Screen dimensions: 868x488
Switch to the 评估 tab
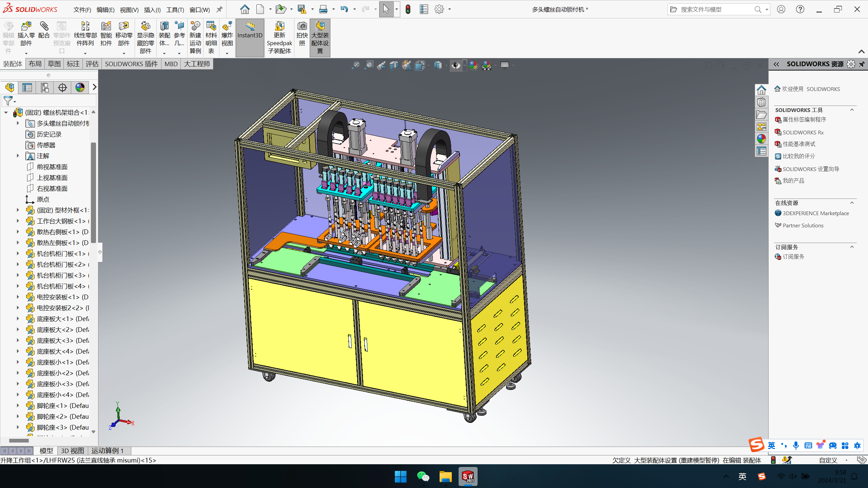[x=92, y=64]
